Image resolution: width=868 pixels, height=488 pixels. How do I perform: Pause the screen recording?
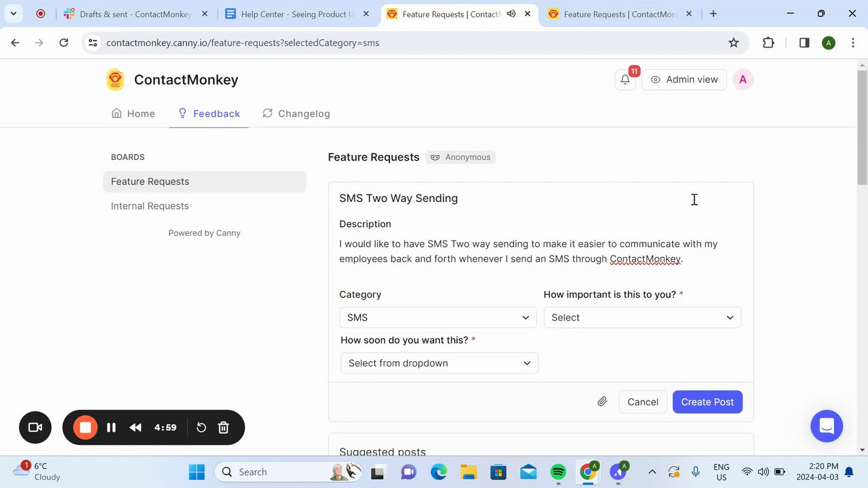111,428
